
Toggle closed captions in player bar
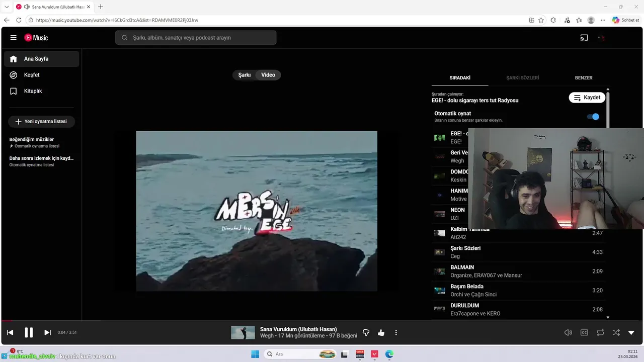[584, 332]
